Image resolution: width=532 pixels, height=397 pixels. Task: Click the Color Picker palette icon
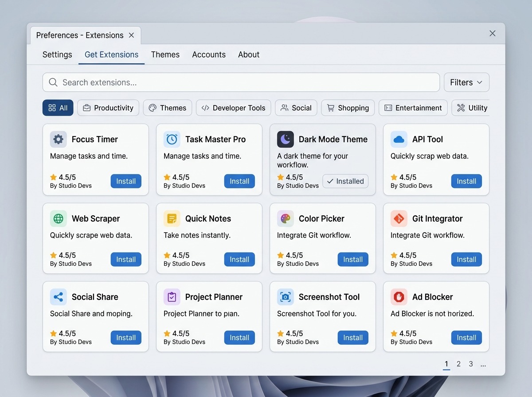pyautogui.click(x=285, y=218)
